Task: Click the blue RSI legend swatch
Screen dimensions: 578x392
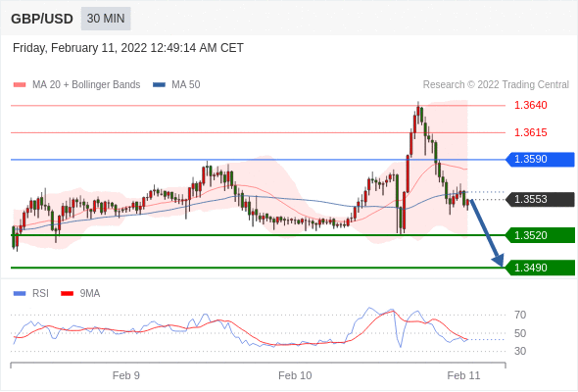Action: pyautogui.click(x=20, y=294)
